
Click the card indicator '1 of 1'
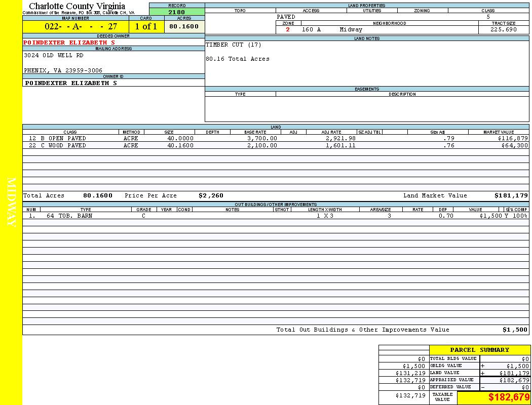(x=146, y=27)
